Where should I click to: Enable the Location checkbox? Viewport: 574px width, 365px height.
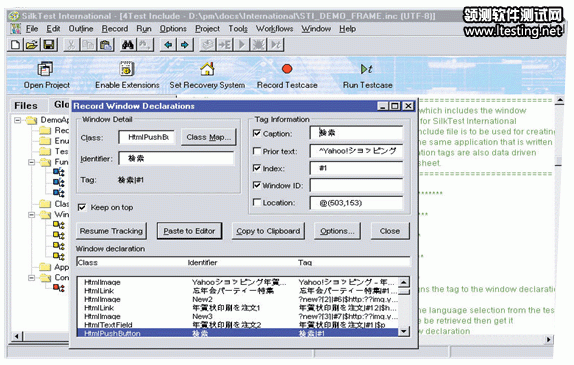(257, 202)
